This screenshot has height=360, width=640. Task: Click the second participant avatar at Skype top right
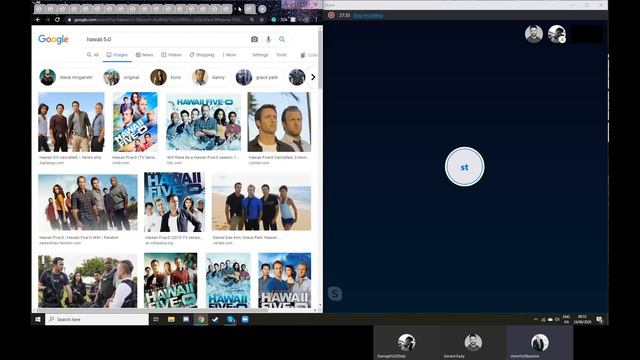[x=557, y=34]
